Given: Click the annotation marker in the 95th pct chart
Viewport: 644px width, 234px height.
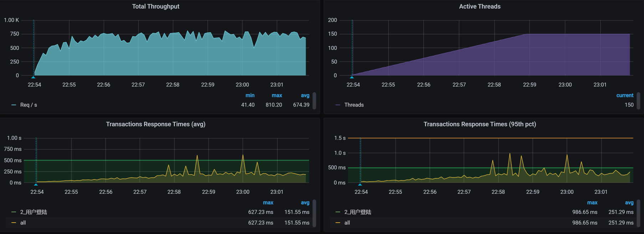Looking at the screenshot, I should (x=360, y=184).
